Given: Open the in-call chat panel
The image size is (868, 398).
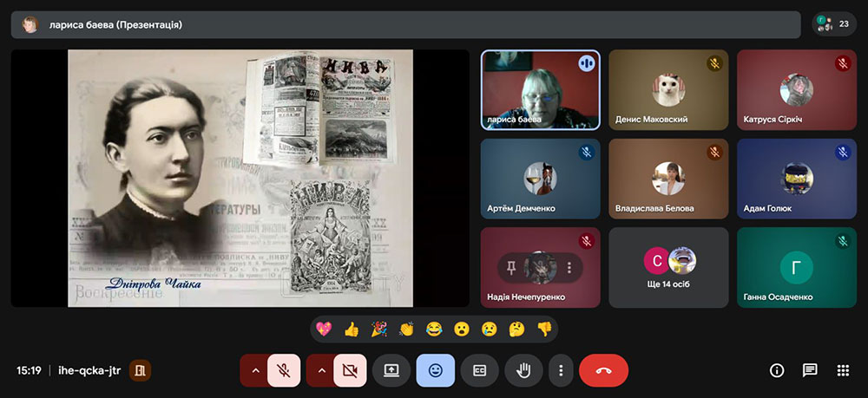Looking at the screenshot, I should tap(810, 370).
